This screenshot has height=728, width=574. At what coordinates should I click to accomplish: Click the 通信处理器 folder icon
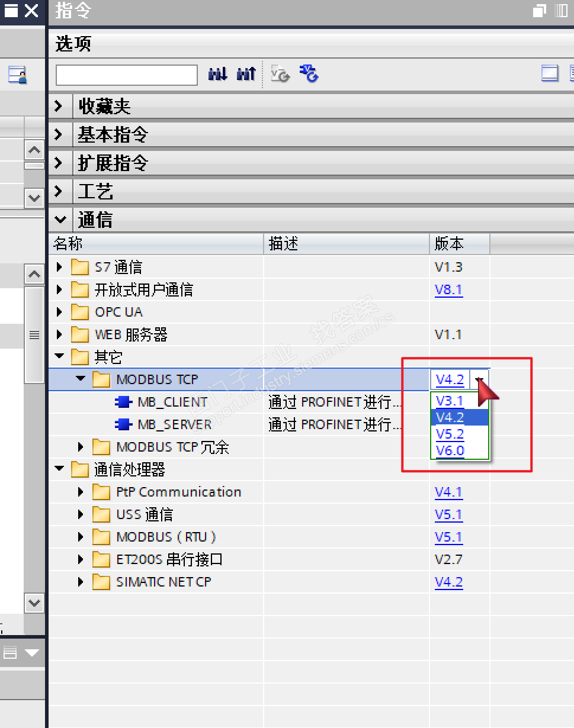tap(79, 469)
